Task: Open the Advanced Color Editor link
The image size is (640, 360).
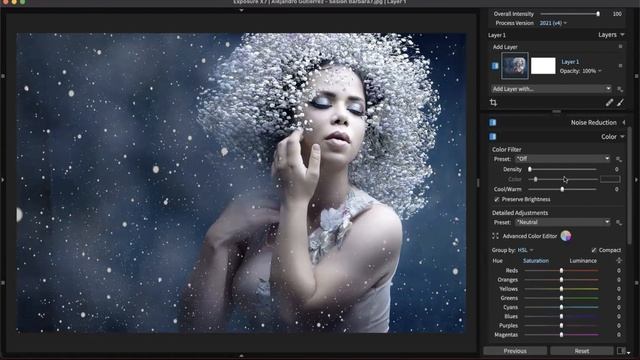Action: 530,236
